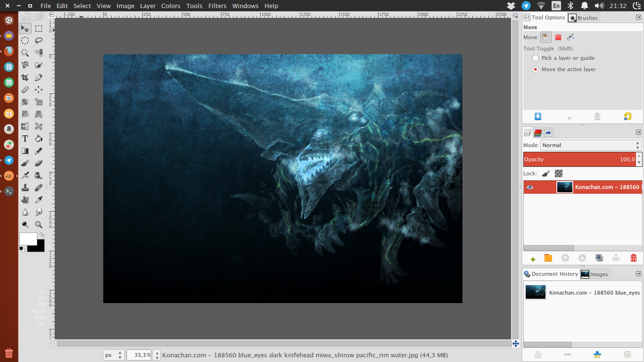Select the Blur/Sharpen drop tool
Image resolution: width=644 pixels, height=362 pixels.
coord(25,212)
